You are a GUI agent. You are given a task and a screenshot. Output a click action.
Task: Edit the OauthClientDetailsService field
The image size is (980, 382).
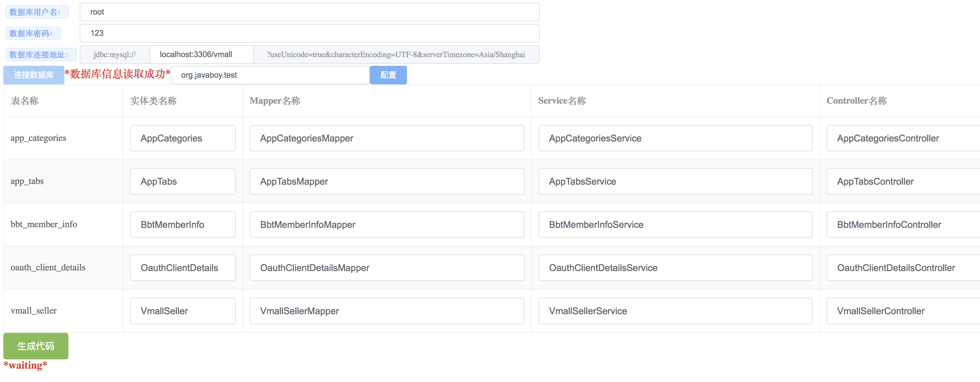tap(675, 268)
